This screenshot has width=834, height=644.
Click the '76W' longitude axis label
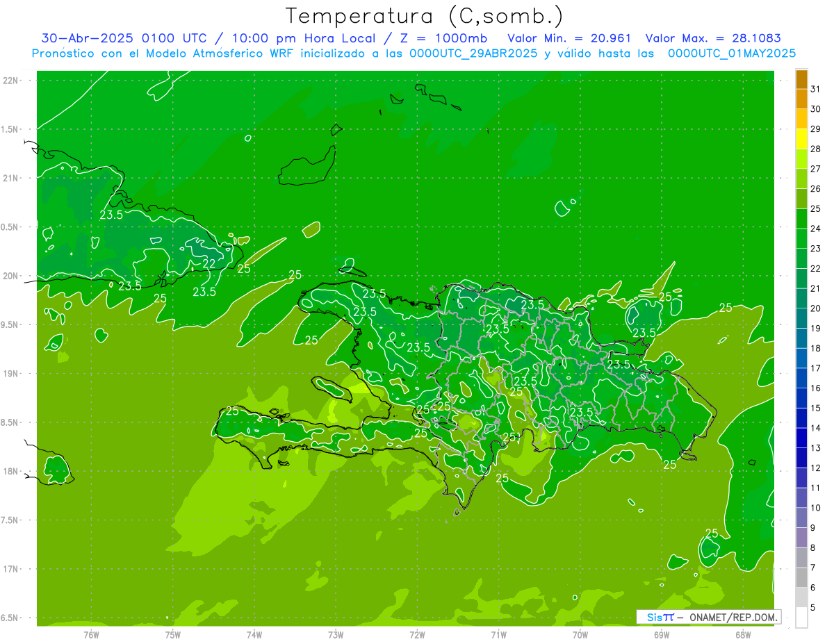(91, 635)
